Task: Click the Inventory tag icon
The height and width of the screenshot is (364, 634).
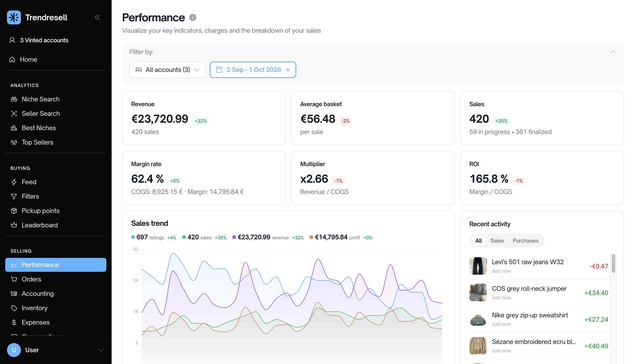Action: [14, 308]
